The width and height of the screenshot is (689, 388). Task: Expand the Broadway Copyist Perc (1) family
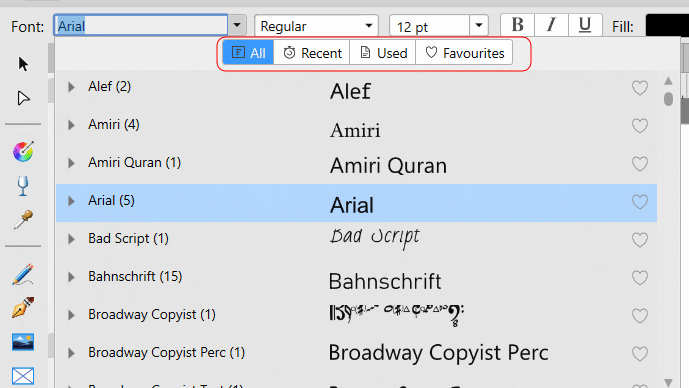pos(71,353)
